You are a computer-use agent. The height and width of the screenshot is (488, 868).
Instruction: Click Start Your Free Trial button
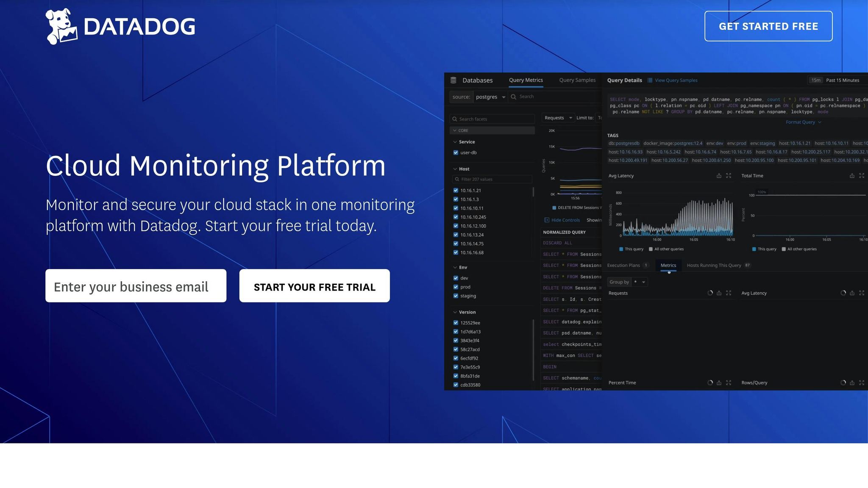(314, 286)
